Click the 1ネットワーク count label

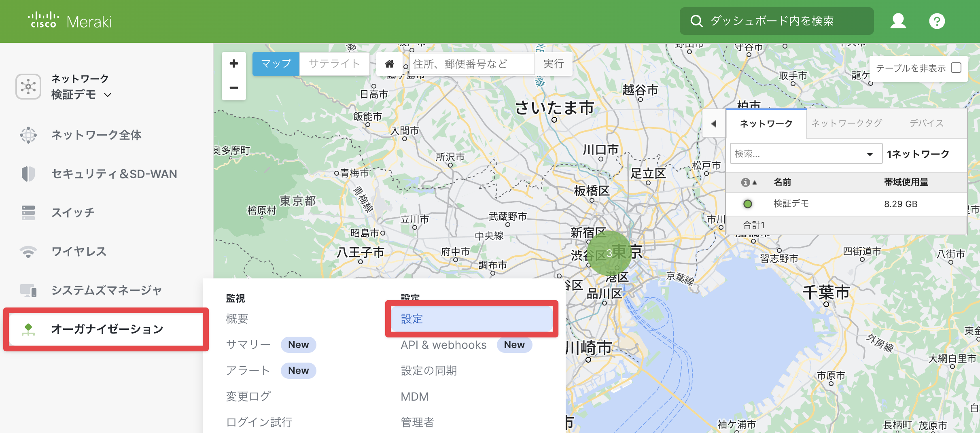point(918,154)
